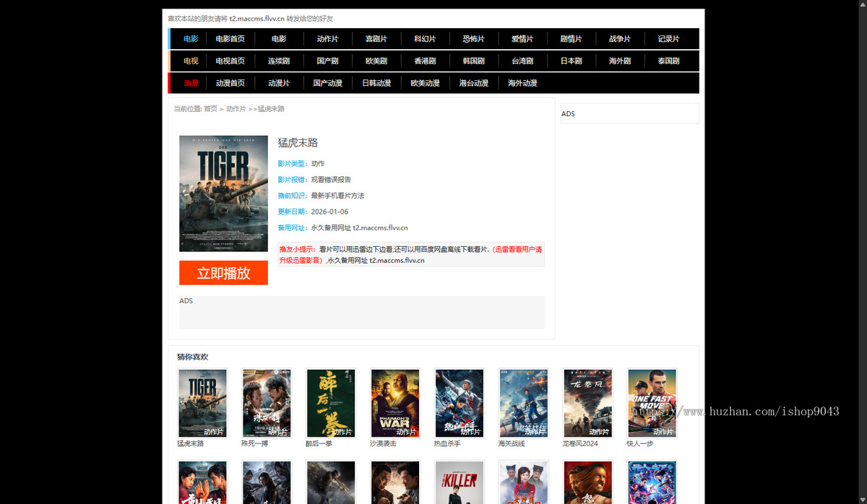Open 热血杀手 recommended poster
The width and height of the screenshot is (867, 504).
tap(460, 403)
